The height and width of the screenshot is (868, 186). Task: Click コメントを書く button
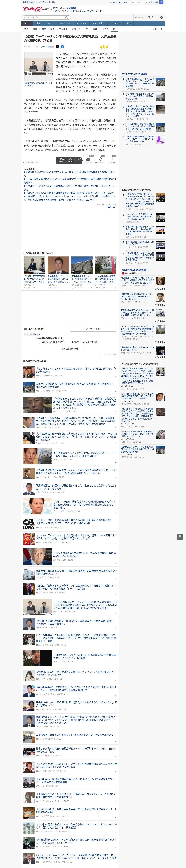pos(93,329)
